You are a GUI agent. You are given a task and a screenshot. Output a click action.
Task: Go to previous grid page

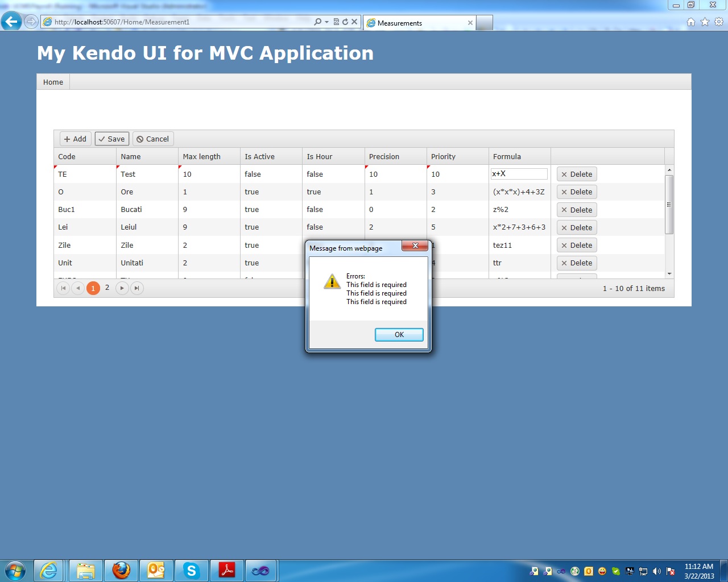tap(78, 288)
